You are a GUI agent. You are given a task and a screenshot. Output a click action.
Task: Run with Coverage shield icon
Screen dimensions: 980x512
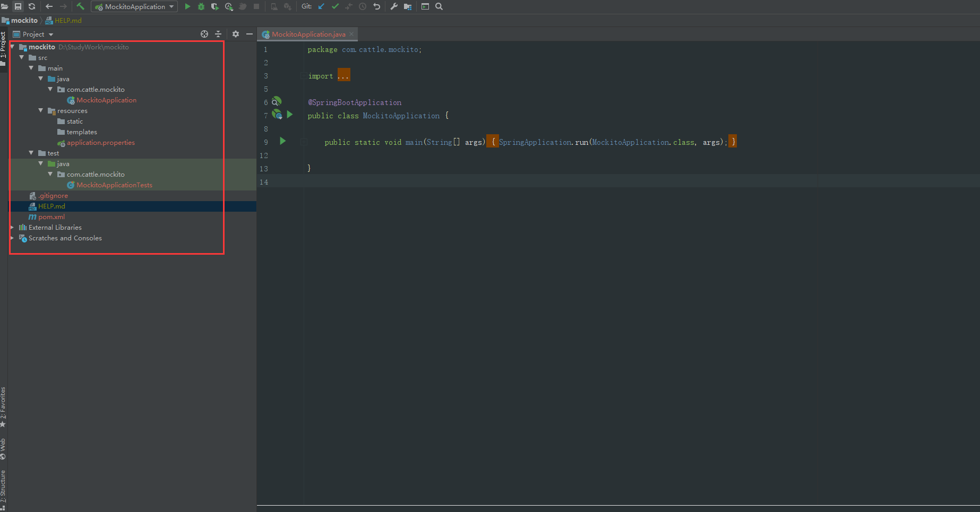[x=215, y=6]
